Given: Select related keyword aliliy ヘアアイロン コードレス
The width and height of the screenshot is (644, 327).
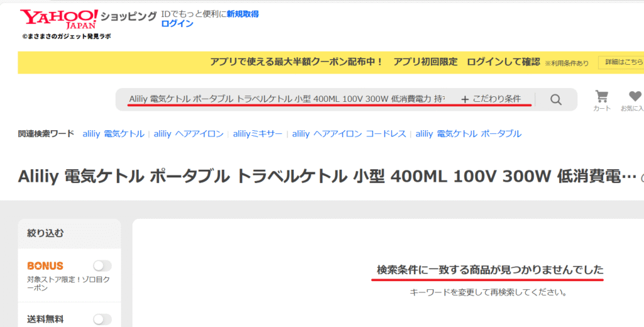Looking at the screenshot, I should (349, 133).
